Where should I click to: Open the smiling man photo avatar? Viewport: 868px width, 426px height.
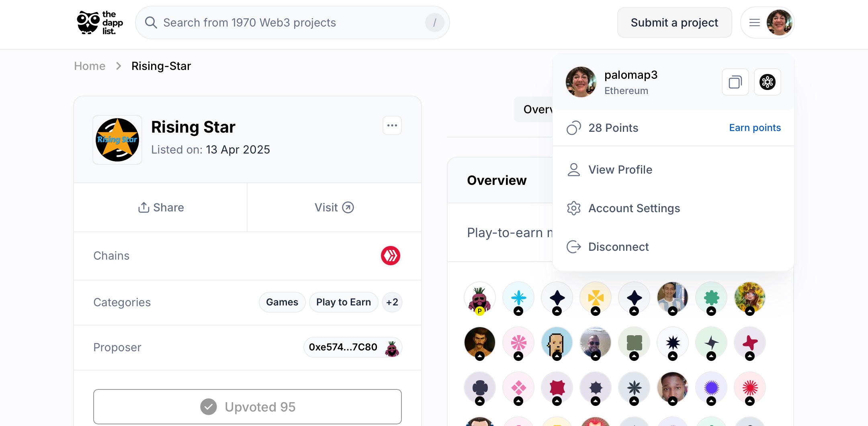pyautogui.click(x=673, y=388)
